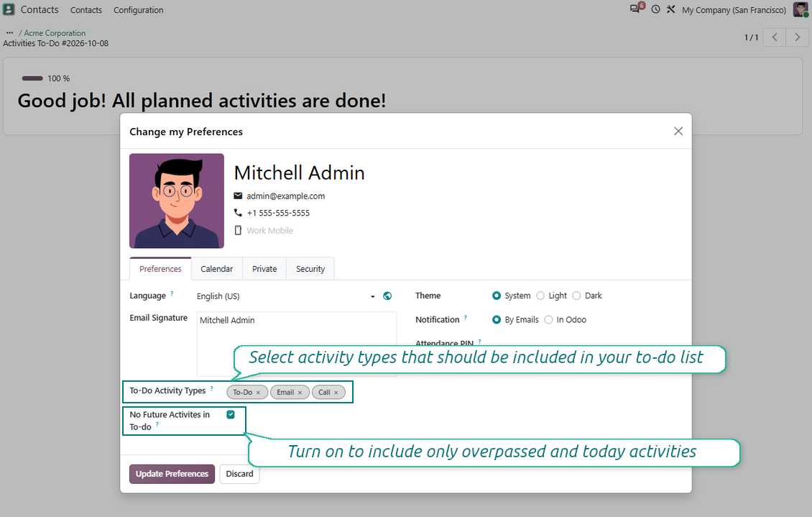Viewport: 812px width, 517px height.
Task: Click the email envelope icon
Action: pyautogui.click(x=238, y=196)
